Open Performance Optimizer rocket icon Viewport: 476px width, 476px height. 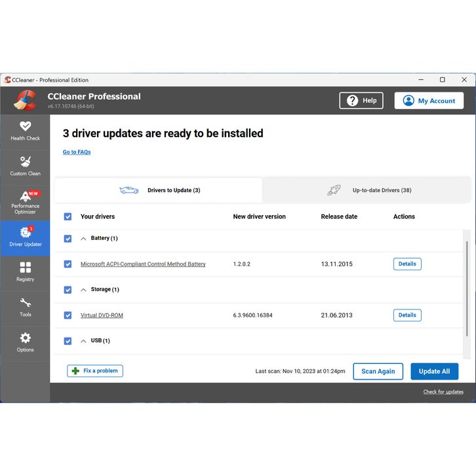coord(25,195)
